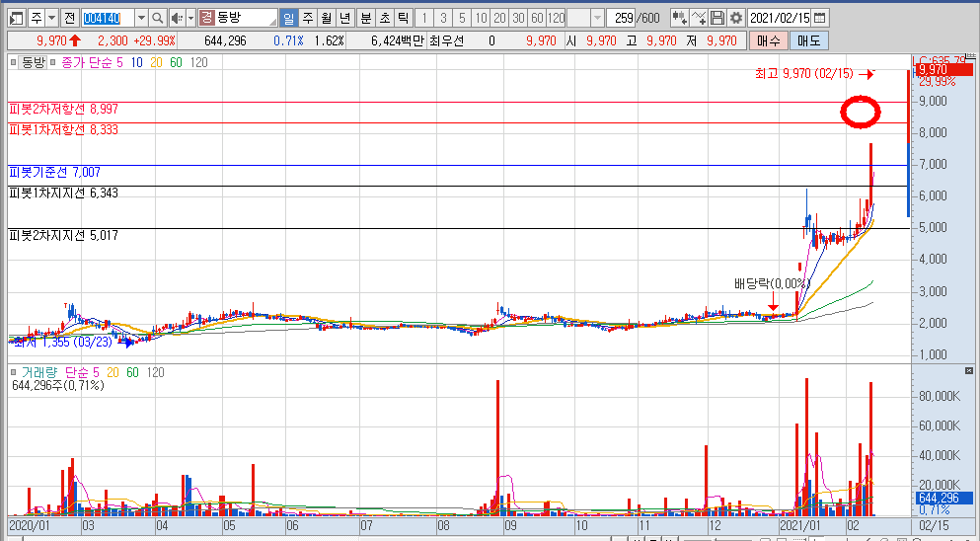Viewport: 980px width, 541px height.
Task: Switch to monthly (월) chart period
Action: coord(325,18)
